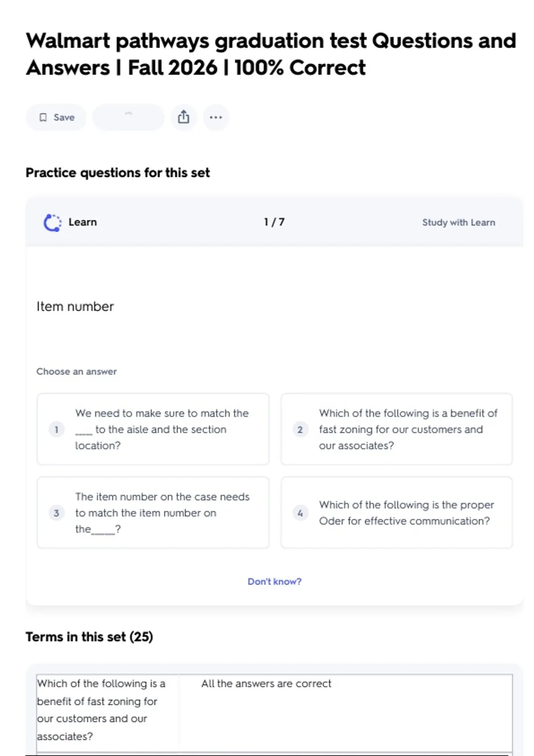Image resolution: width=534 pixels, height=756 pixels.
Task: Click the Learn label in card header
Action: tap(82, 222)
